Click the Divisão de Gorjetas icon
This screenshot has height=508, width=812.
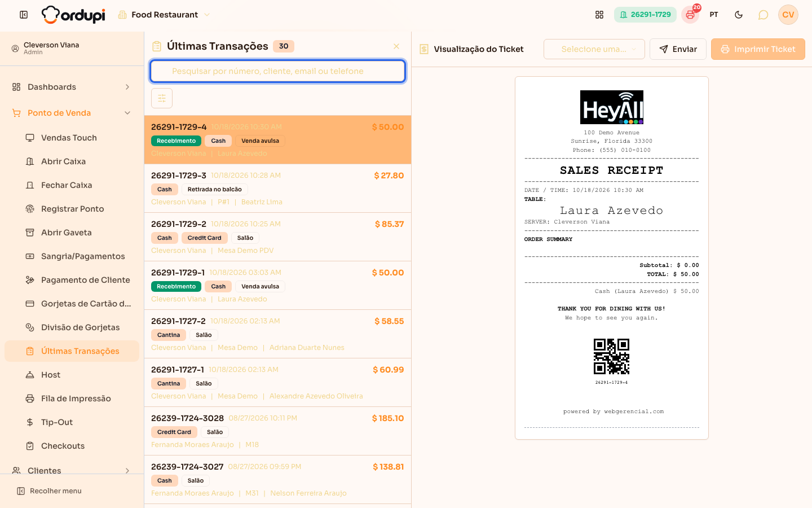tap(30, 327)
